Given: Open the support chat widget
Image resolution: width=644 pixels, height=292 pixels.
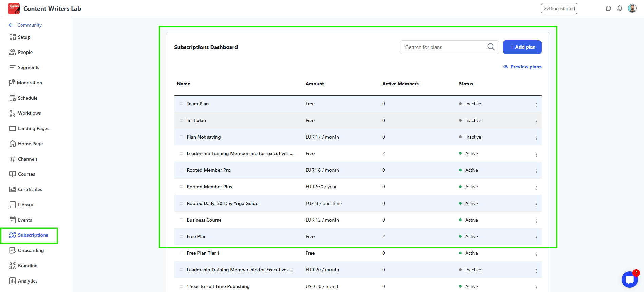Looking at the screenshot, I should click(629, 280).
